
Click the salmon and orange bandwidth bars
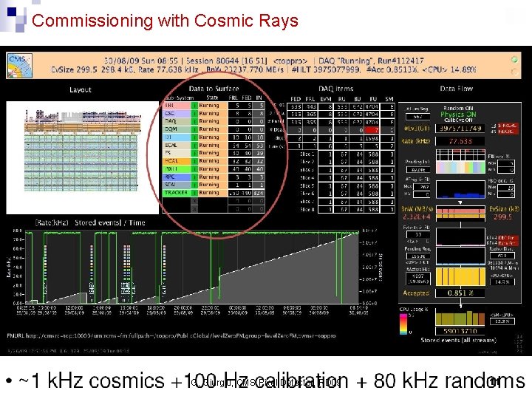click(460, 214)
